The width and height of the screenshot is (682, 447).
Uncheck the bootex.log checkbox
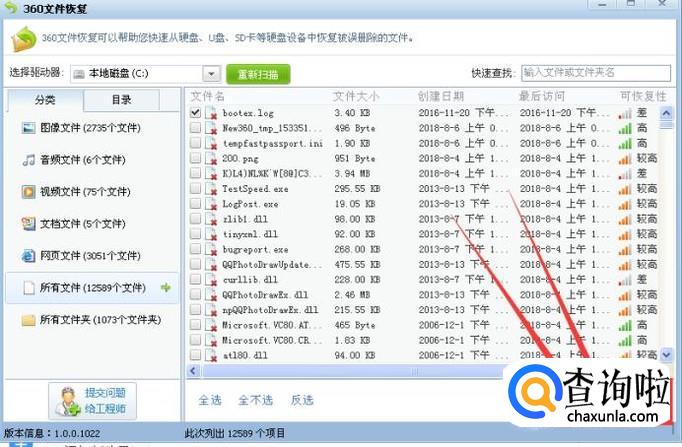point(195,112)
